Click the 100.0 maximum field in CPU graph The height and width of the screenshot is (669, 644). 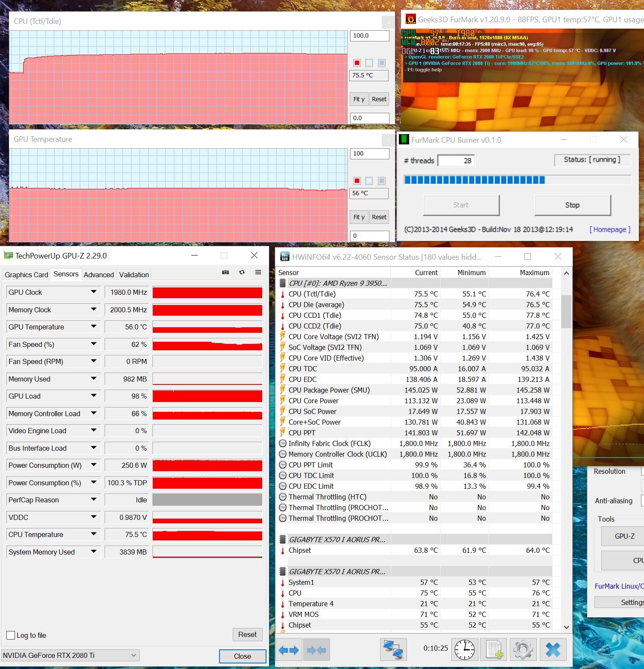click(x=370, y=35)
